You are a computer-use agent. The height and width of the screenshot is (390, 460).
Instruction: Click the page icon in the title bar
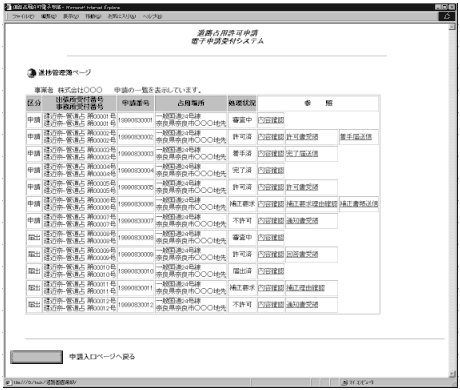coord(9,7)
